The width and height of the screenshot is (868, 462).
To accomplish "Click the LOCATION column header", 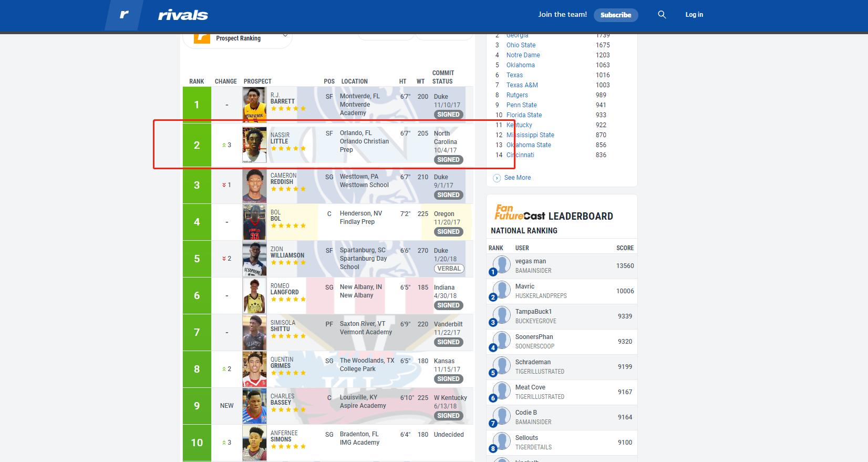I will coord(355,81).
